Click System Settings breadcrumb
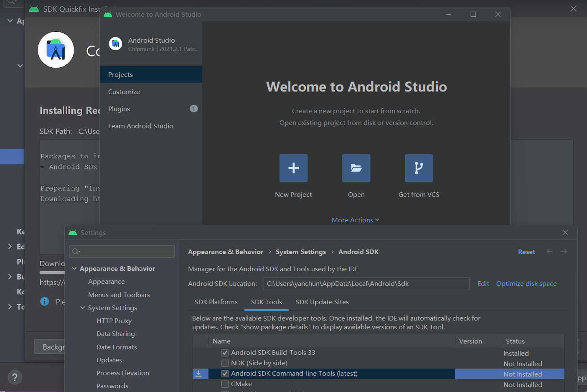 click(x=301, y=252)
